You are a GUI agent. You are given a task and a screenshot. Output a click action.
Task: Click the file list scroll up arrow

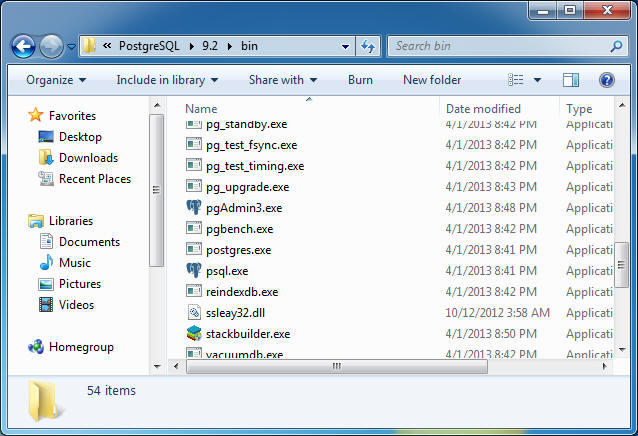[x=622, y=105]
